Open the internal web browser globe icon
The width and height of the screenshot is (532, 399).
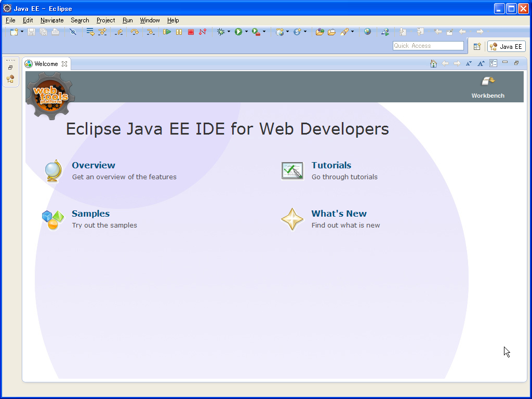[367, 32]
